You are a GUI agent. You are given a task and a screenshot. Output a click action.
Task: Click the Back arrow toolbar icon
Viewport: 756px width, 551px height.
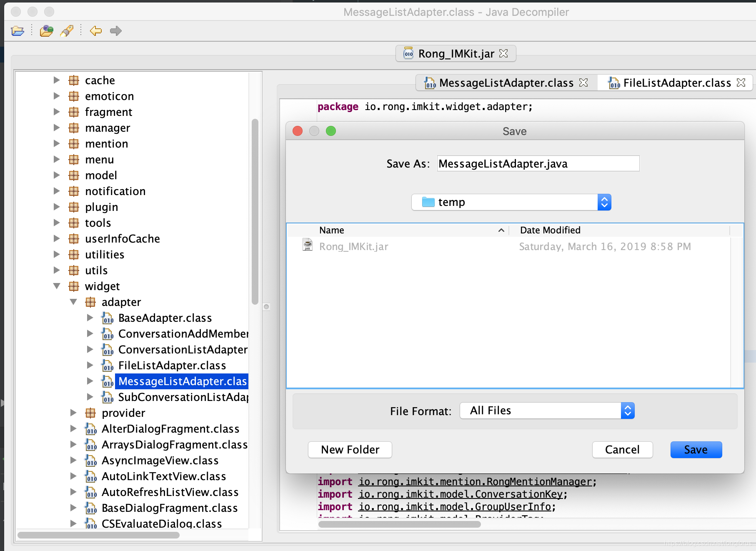[96, 31]
